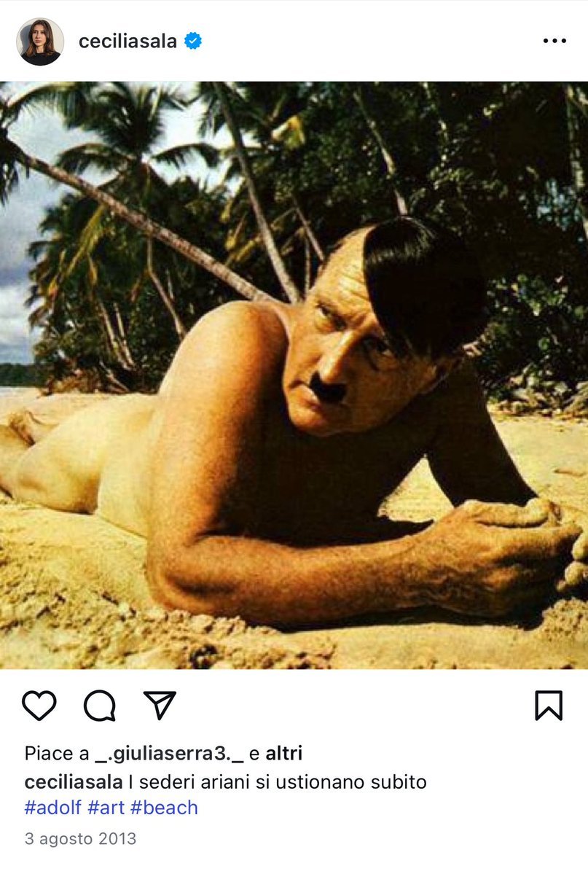Open the ceciliasala name in the caption
This screenshot has height=874, width=588.
(74, 781)
